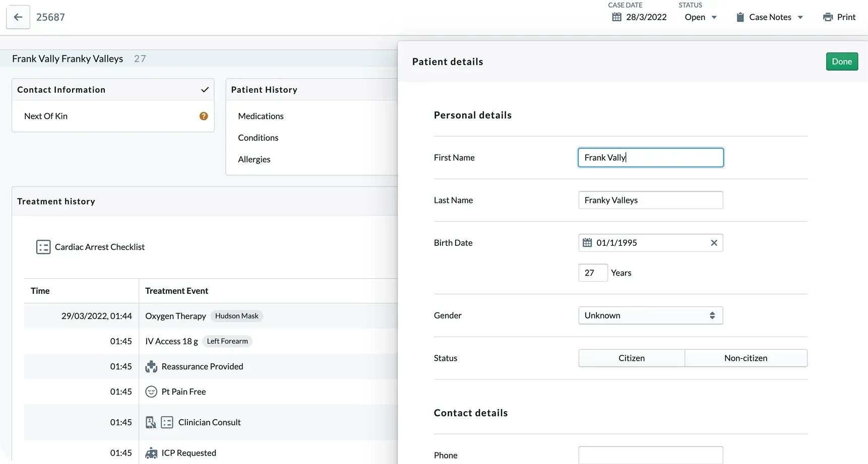This screenshot has width=868, height=464.
Task: Select Non-citizen status option
Action: pos(746,358)
